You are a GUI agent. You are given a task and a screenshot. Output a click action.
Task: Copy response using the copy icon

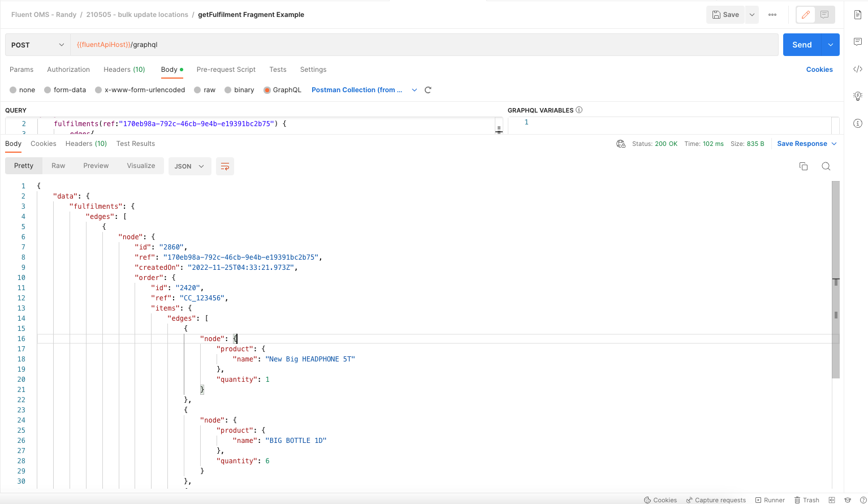click(x=803, y=166)
